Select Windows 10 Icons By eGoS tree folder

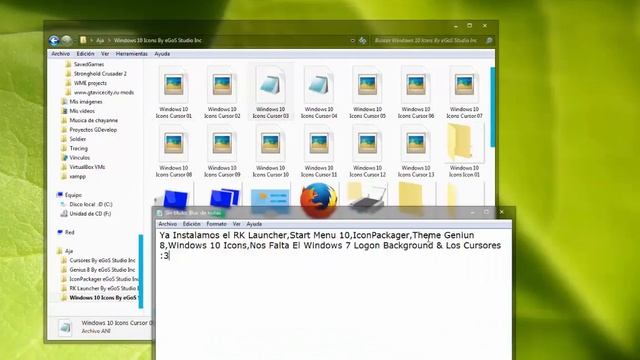tap(99, 298)
